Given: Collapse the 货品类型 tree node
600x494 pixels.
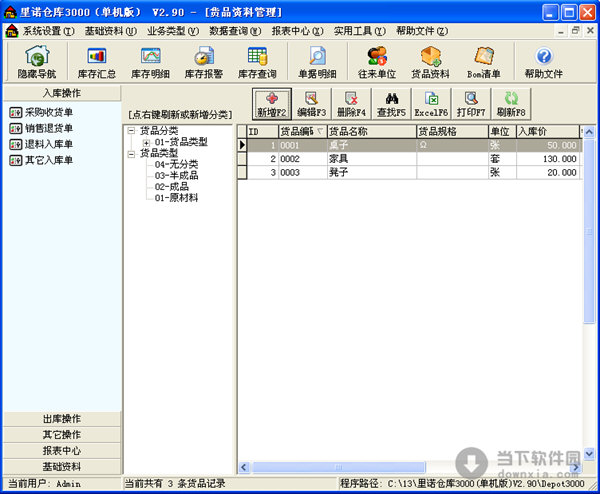Looking at the screenshot, I should (131, 154).
